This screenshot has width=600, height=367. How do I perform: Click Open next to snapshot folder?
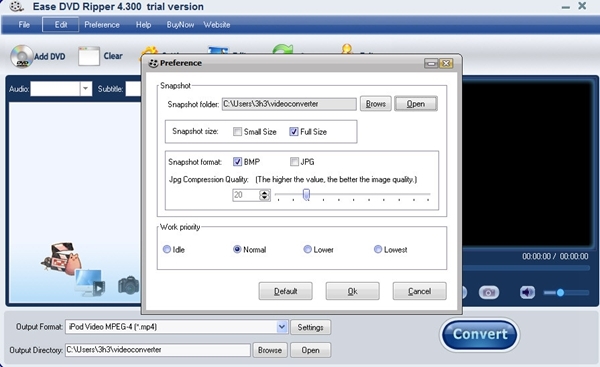pyautogui.click(x=416, y=104)
